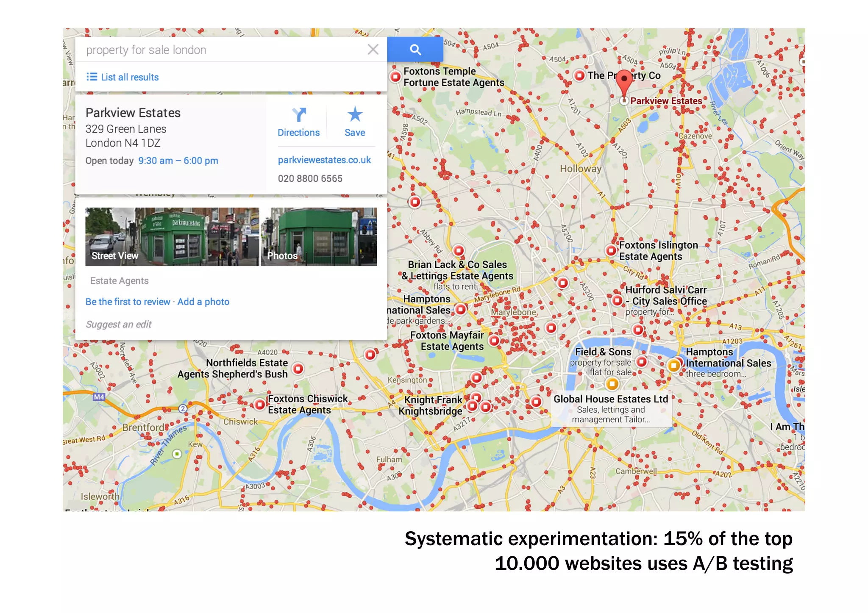Screen dimensions: 868x613
Task: Click the Hurford Salvi Carr marker
Action: (x=618, y=300)
